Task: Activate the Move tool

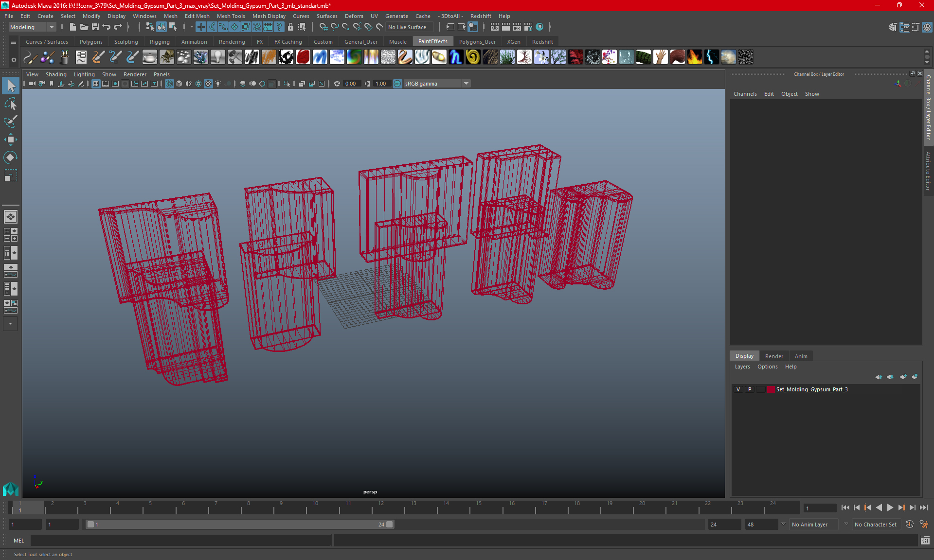Action: pyautogui.click(x=10, y=140)
